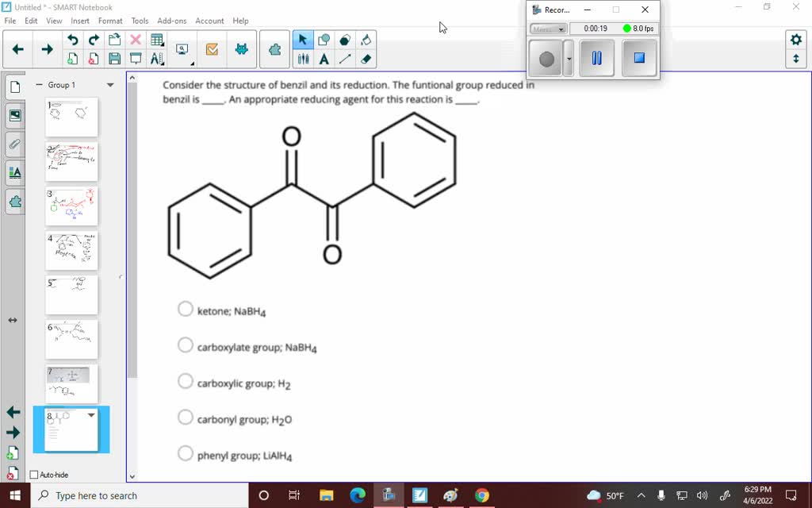The image size is (812, 508).
Task: Insert a table
Action: tap(158, 39)
